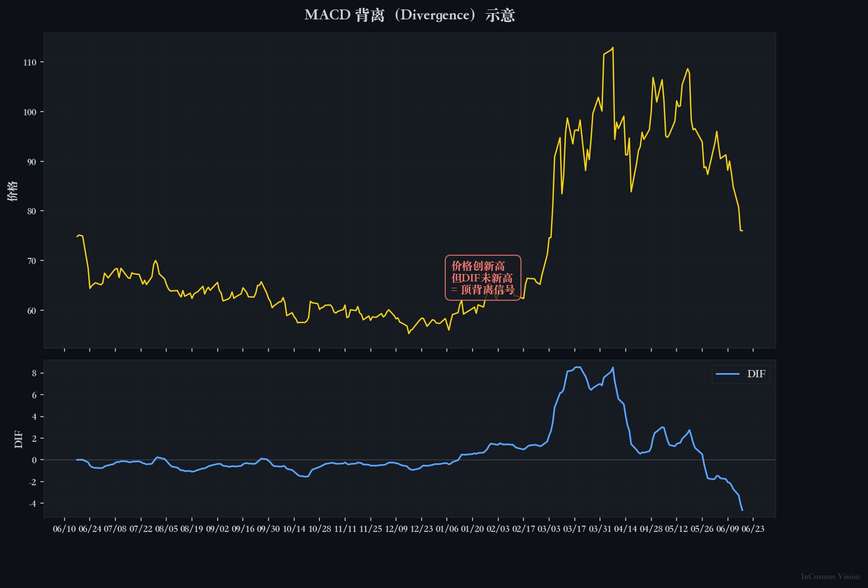This screenshot has height=588, width=868.
Task: Select the "价格" vertical axis label
Action: (13, 191)
